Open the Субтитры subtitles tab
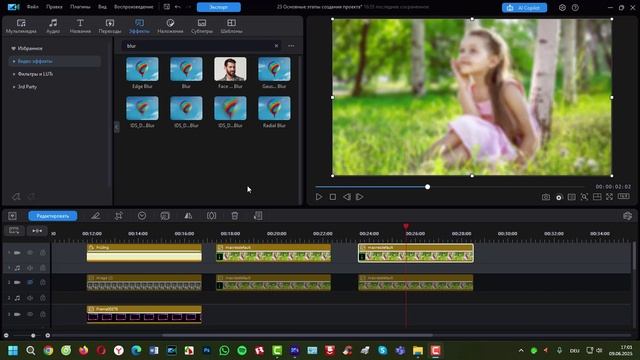 [x=202, y=26]
